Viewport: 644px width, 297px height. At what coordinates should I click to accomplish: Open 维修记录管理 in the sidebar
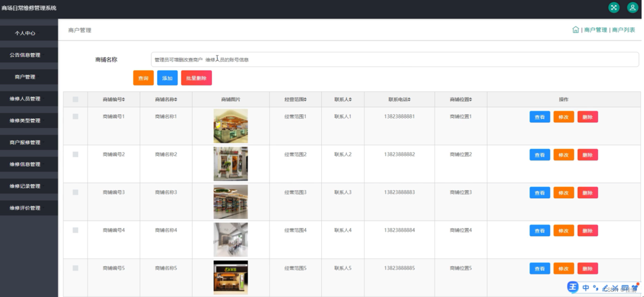click(x=29, y=186)
